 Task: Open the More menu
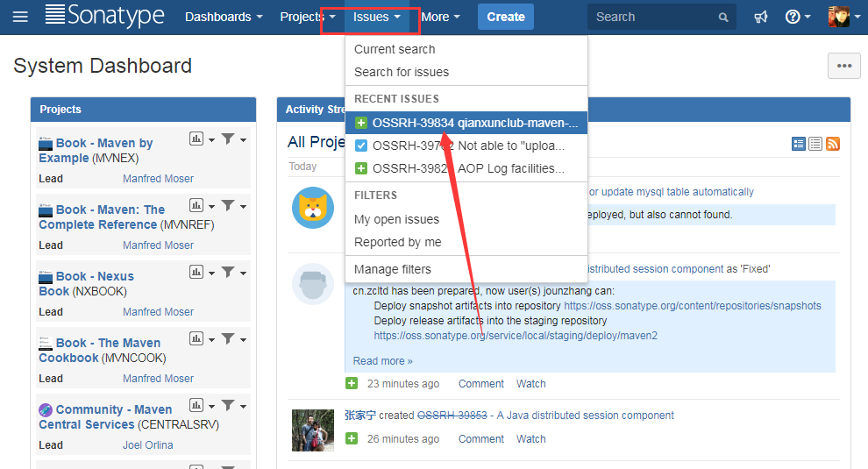441,18
